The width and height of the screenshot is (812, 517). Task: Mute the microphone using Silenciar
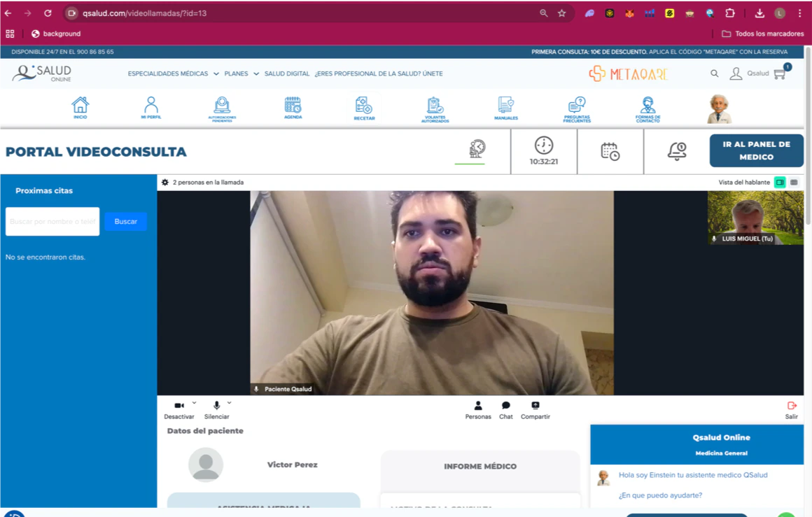217,409
